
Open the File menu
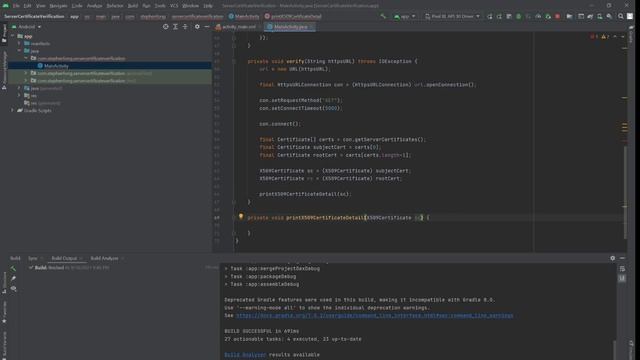coord(16,6)
